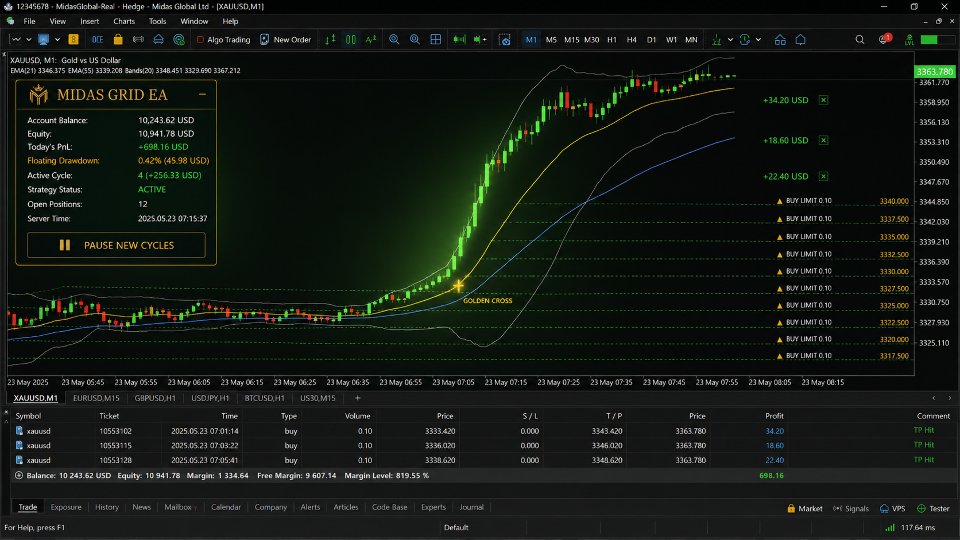Image resolution: width=960 pixels, height=540 pixels.
Task: Select the H4 timeframe
Action: tap(631, 39)
